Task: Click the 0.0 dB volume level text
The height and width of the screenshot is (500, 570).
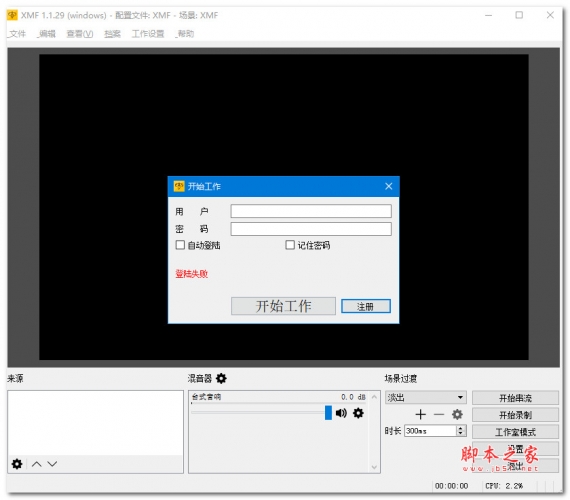Action: pos(353,397)
